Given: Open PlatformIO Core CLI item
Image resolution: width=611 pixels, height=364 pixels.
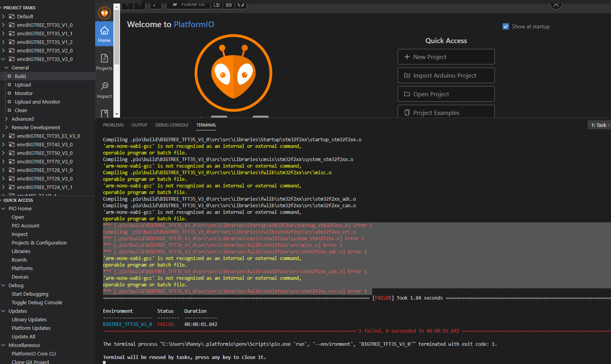Looking at the screenshot, I should [33, 354].
